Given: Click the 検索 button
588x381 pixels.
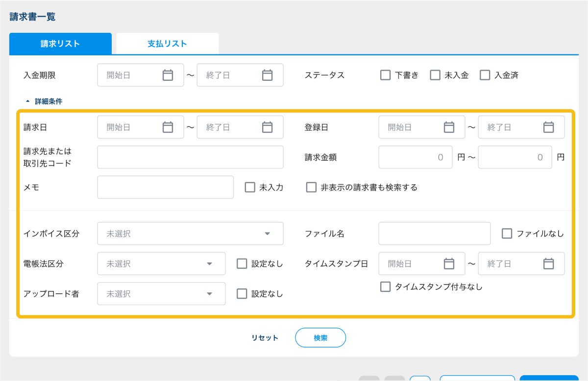Looking at the screenshot, I should pyautogui.click(x=320, y=338).
